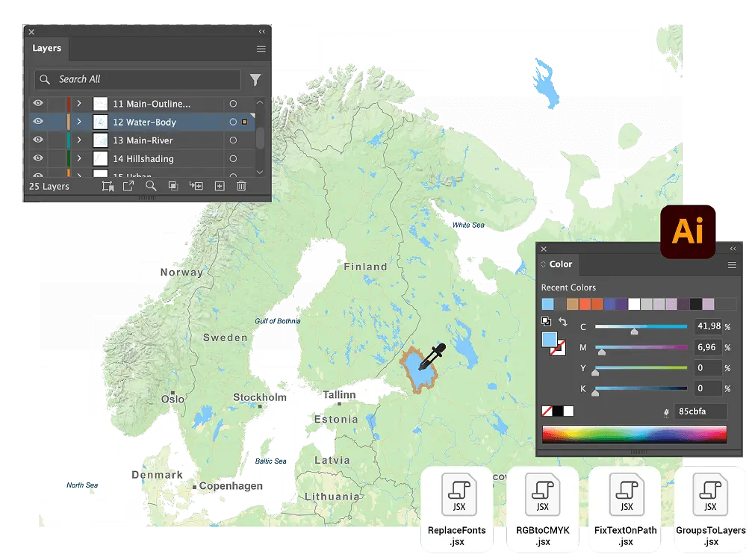Click the GroupsToLayers.jsx script icon

point(710,494)
